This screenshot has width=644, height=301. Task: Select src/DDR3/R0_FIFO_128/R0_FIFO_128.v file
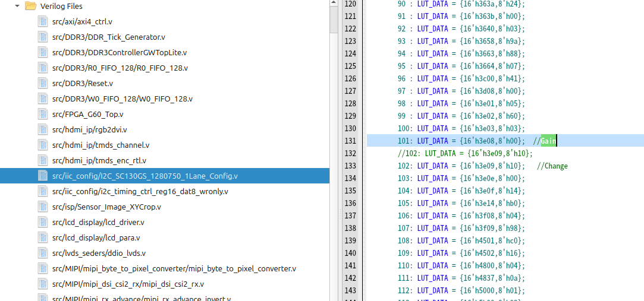tap(120, 68)
